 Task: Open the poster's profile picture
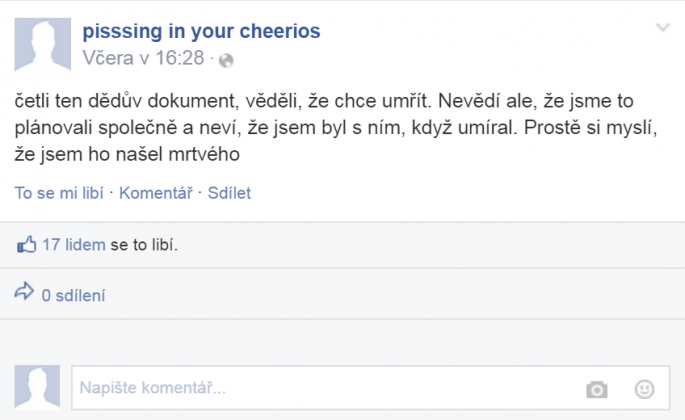(43, 44)
